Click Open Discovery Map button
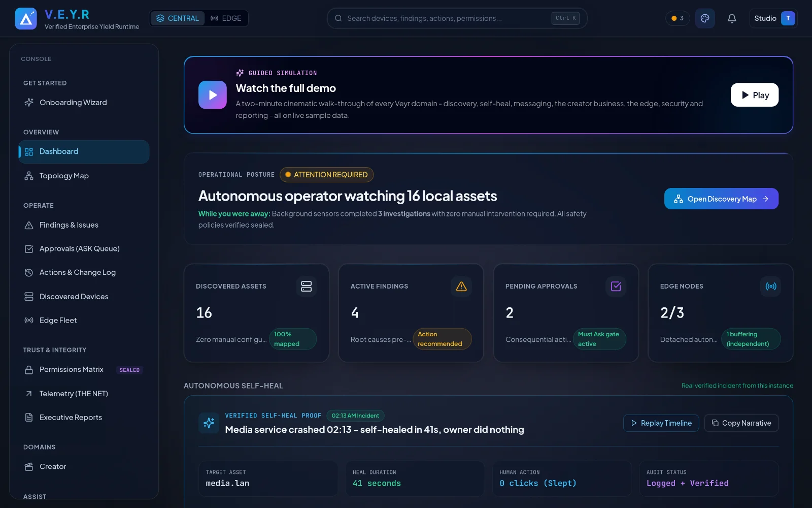 click(721, 199)
